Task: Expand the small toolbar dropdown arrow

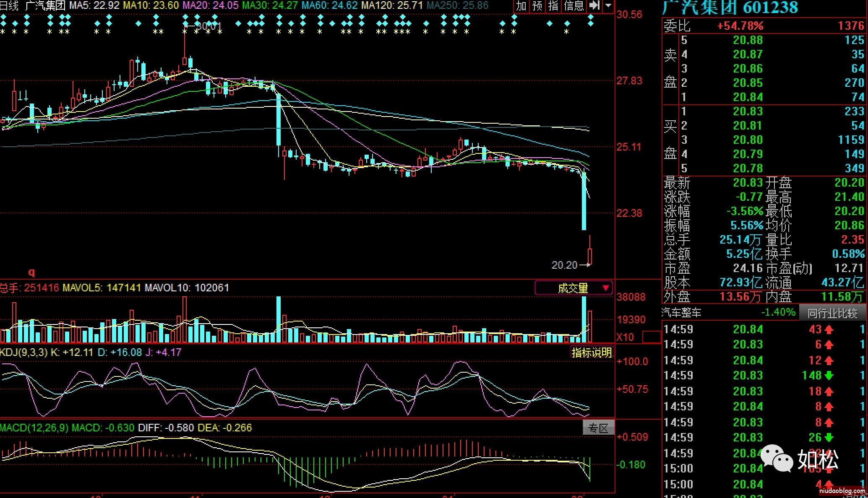Action: 608,6
